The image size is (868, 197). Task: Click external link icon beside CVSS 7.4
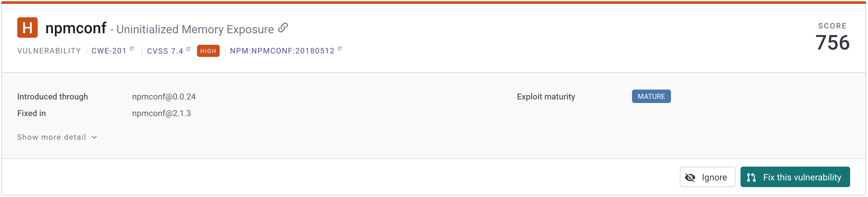tap(188, 49)
